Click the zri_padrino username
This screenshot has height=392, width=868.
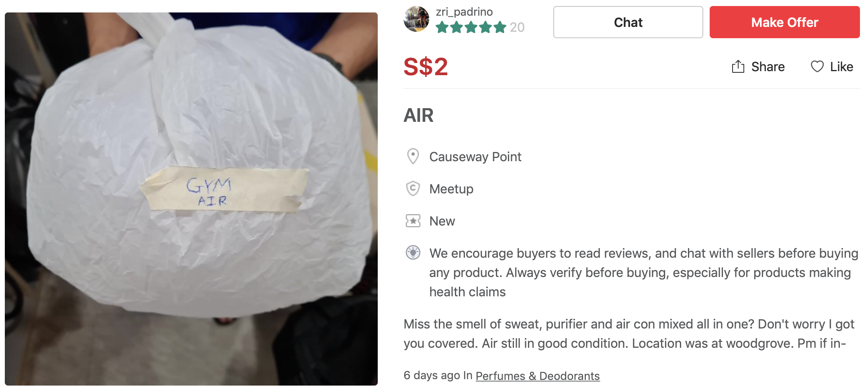pos(464,12)
